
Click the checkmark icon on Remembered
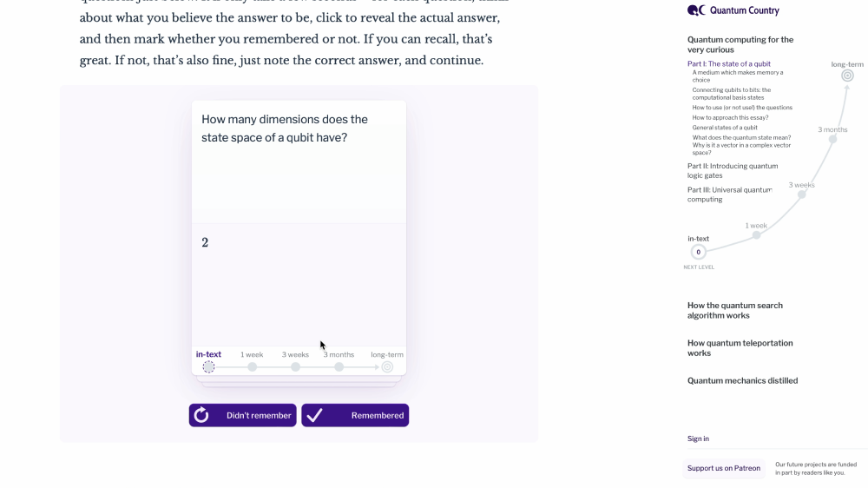(x=314, y=415)
